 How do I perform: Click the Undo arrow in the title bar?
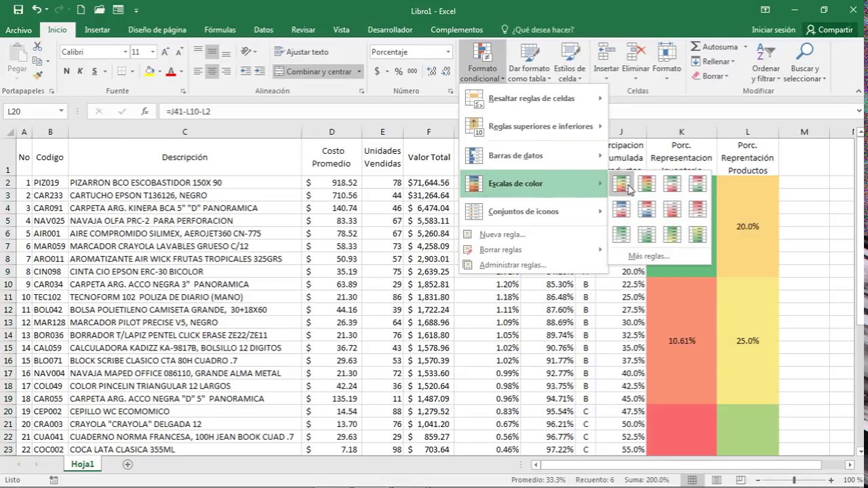click(37, 10)
